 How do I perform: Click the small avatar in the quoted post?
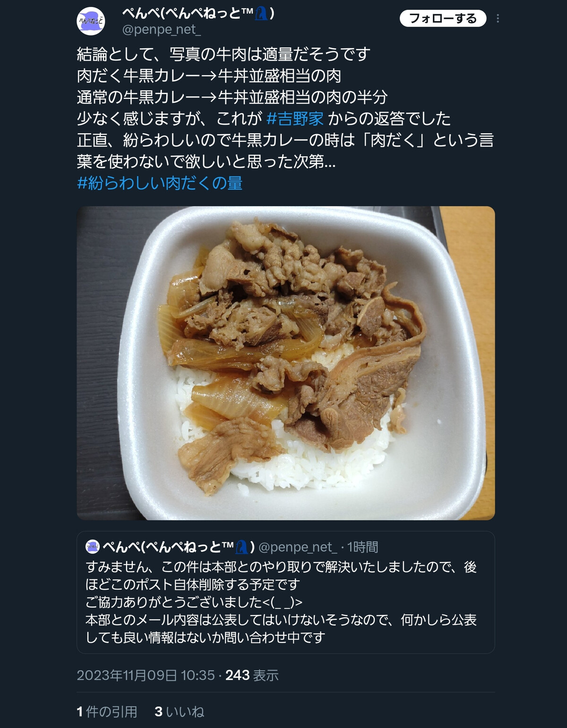(x=92, y=547)
